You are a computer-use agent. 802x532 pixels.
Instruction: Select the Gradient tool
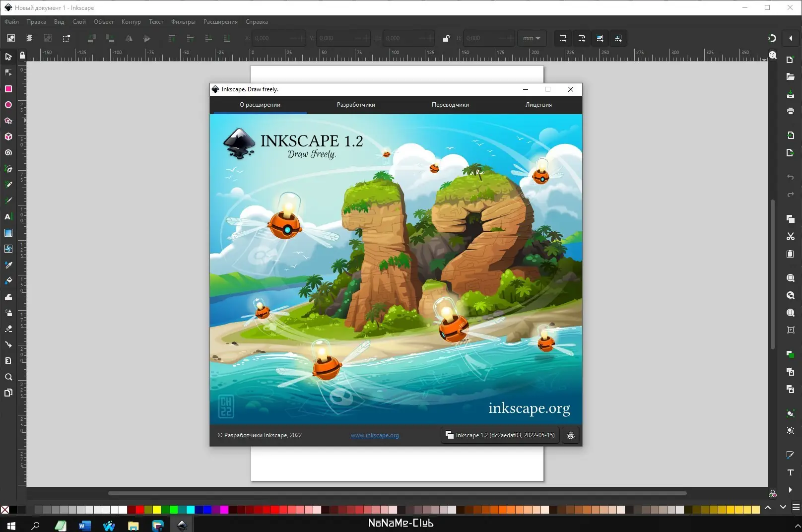(x=8, y=233)
